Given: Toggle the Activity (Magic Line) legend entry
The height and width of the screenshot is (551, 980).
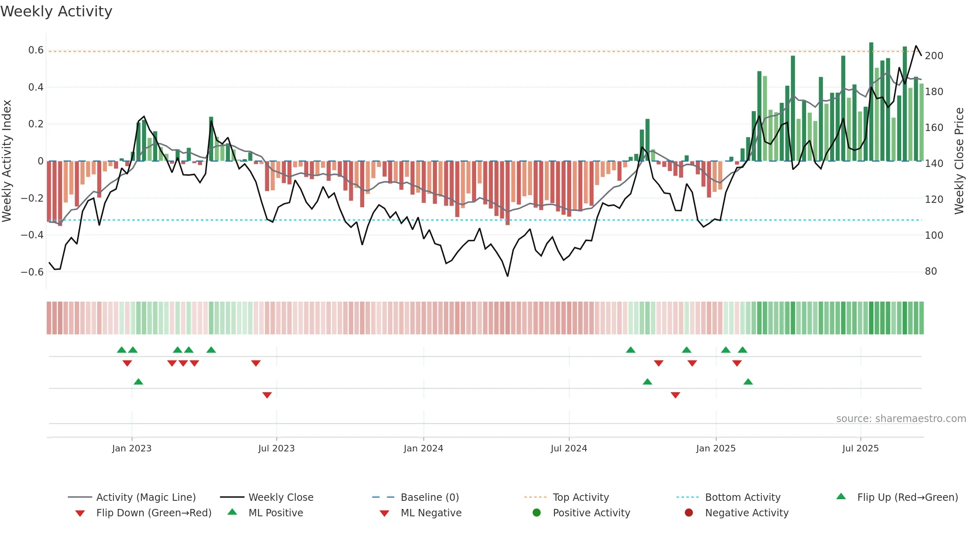Looking at the screenshot, I should click(132, 497).
